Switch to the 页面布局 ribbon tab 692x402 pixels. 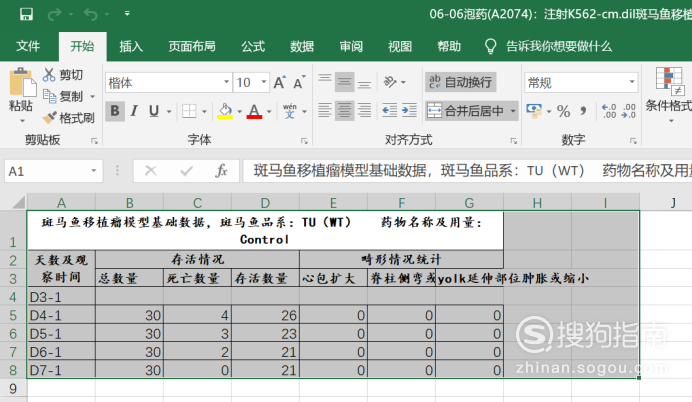192,46
